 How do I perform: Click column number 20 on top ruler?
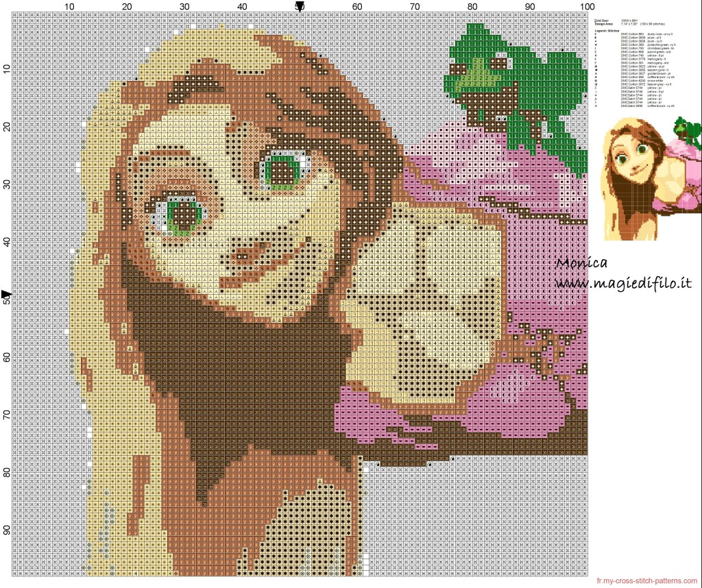click(x=127, y=7)
